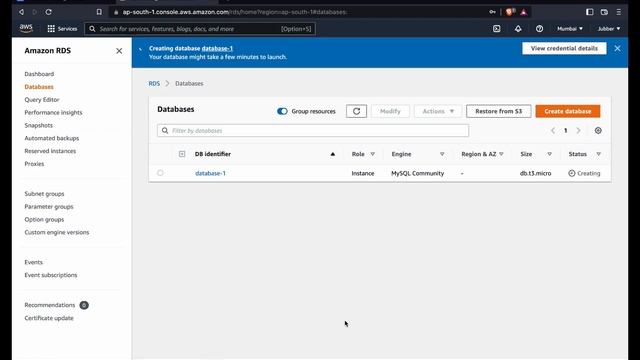Image resolution: width=640 pixels, height=360 pixels.
Task: Go to next page of databases
Action: click(x=578, y=131)
